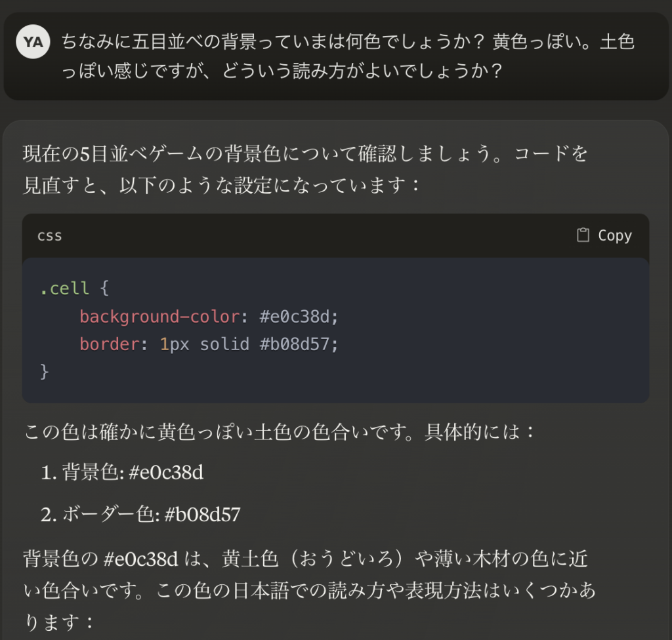The width and height of the screenshot is (672, 640).
Task: Click the user text どういう読み方がよいでしょうか
Action: pyautogui.click(x=362, y=71)
